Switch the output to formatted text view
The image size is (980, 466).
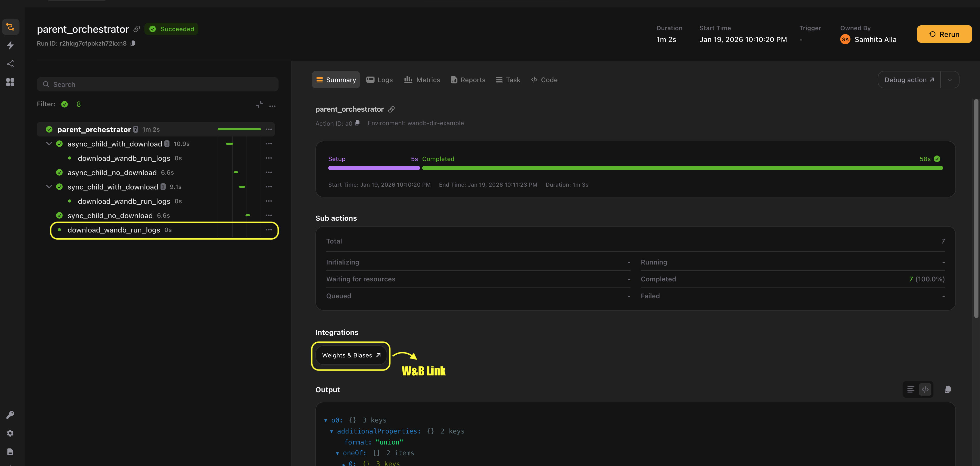pyautogui.click(x=911, y=389)
